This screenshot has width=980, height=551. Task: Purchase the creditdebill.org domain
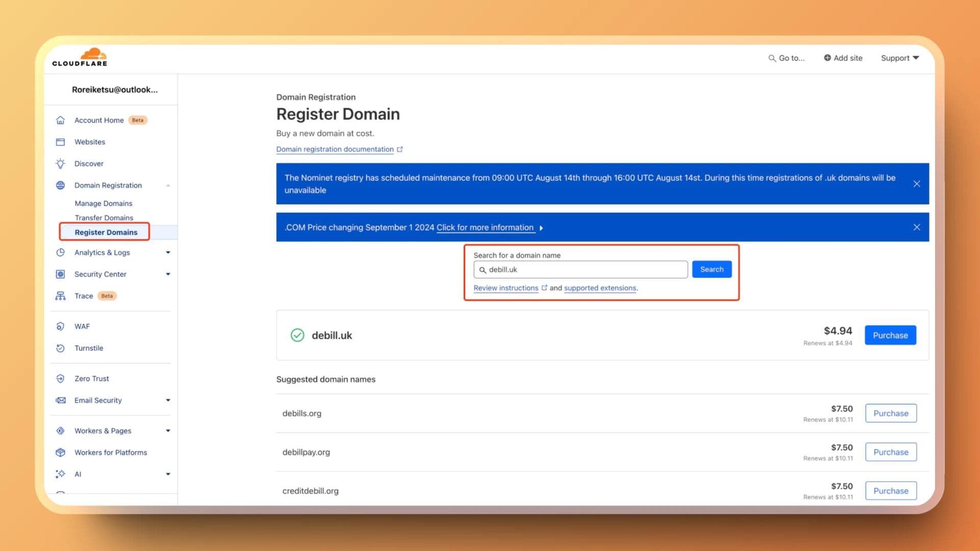click(x=891, y=491)
